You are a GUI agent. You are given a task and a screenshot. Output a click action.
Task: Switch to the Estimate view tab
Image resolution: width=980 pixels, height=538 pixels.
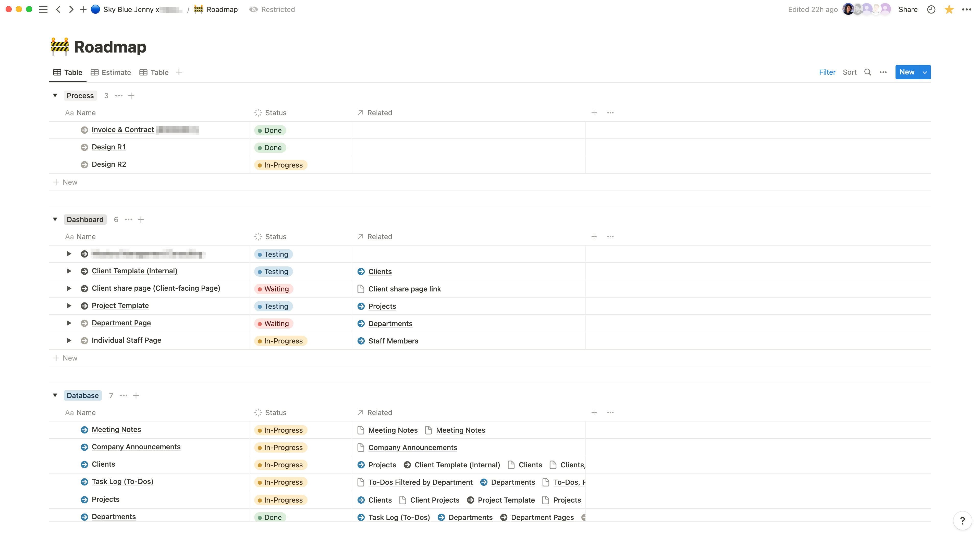tap(111, 72)
